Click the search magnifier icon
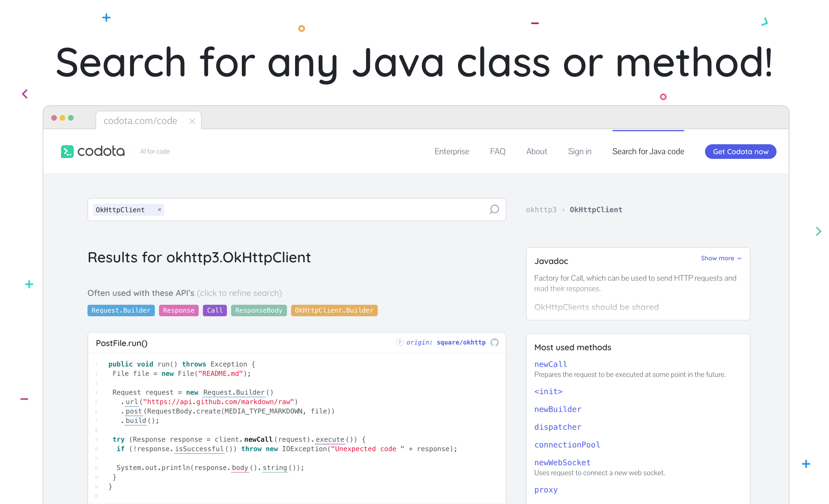The image size is (829, 504). pos(494,209)
